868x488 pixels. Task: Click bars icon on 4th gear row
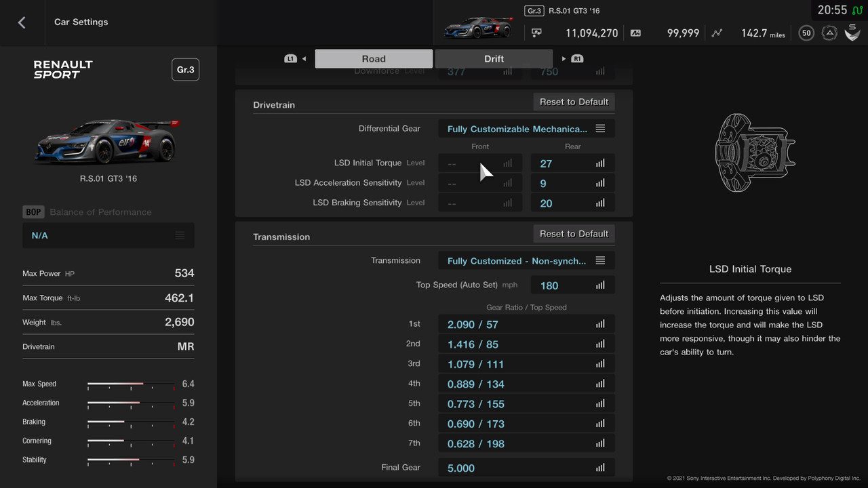(600, 384)
